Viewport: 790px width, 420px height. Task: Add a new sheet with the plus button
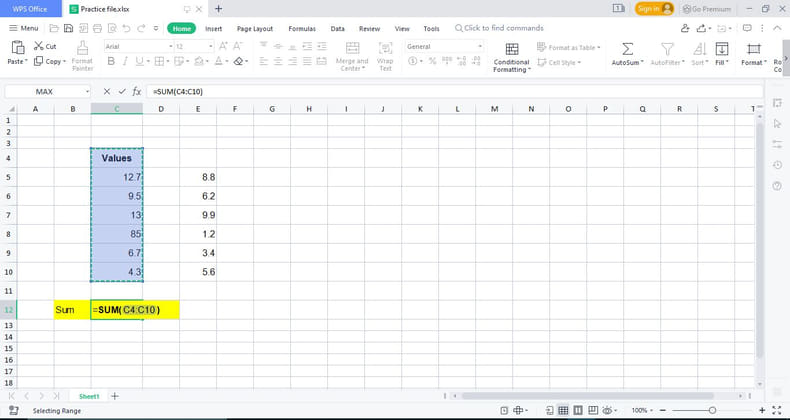coord(115,396)
